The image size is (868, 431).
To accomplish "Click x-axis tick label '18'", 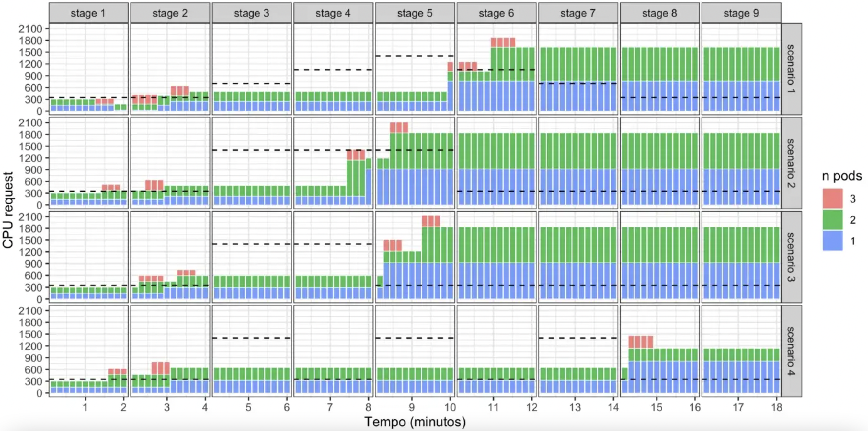I will pos(777,407).
